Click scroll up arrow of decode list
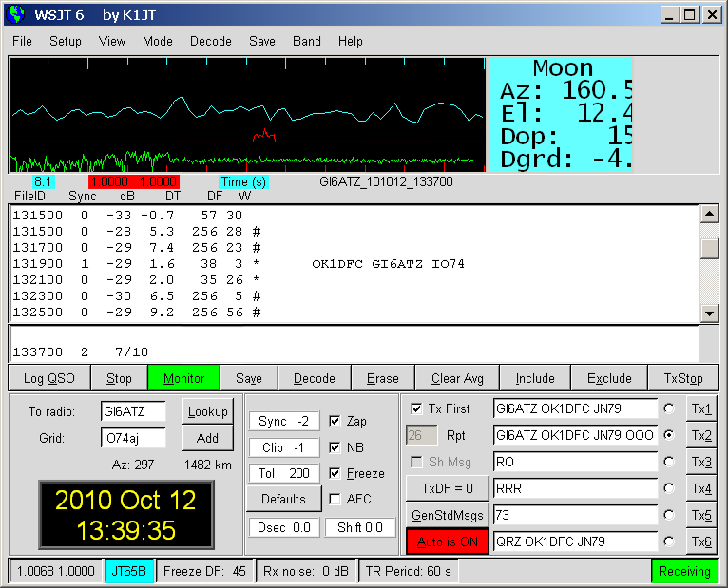728x588 pixels. [709, 214]
